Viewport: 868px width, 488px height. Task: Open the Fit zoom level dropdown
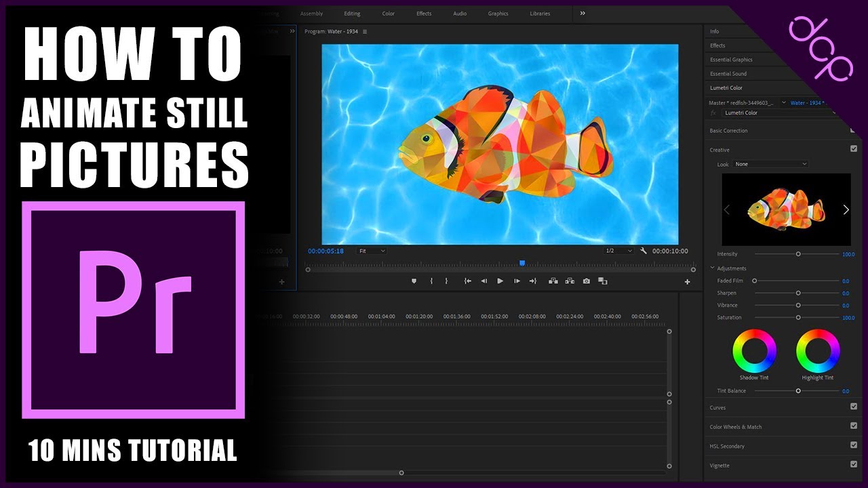(372, 251)
